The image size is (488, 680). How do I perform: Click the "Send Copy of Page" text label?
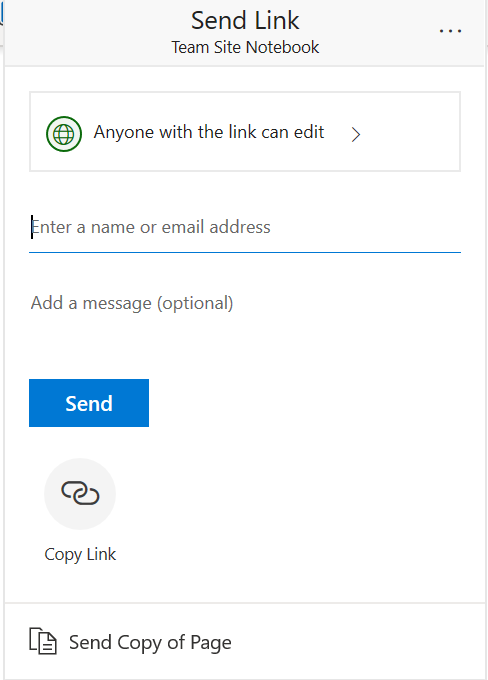click(150, 642)
